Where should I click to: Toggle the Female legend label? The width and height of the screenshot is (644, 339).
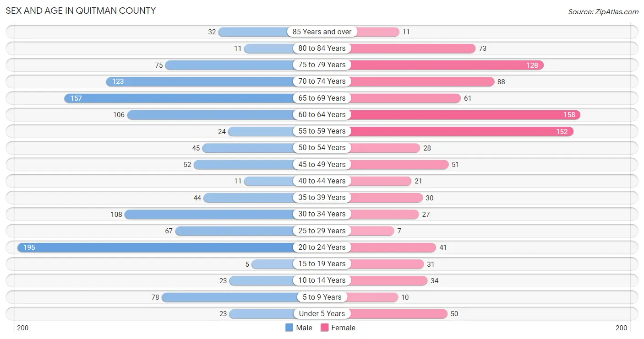344,328
